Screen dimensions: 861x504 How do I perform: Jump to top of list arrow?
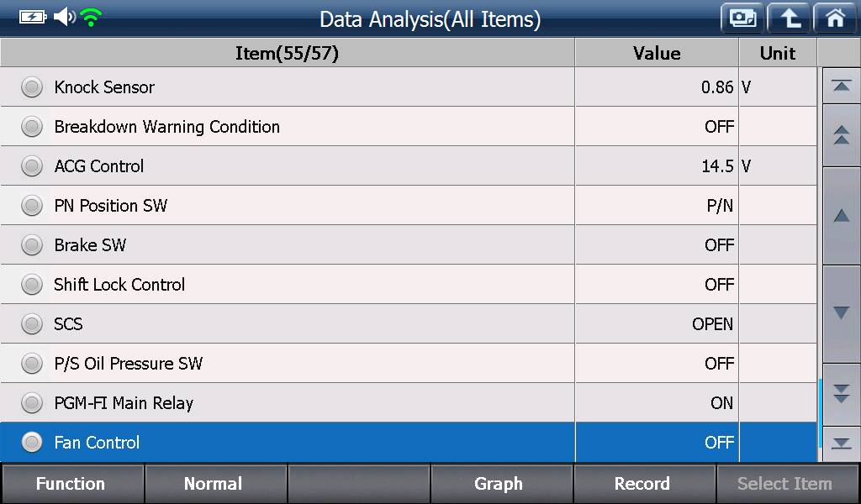pos(841,86)
